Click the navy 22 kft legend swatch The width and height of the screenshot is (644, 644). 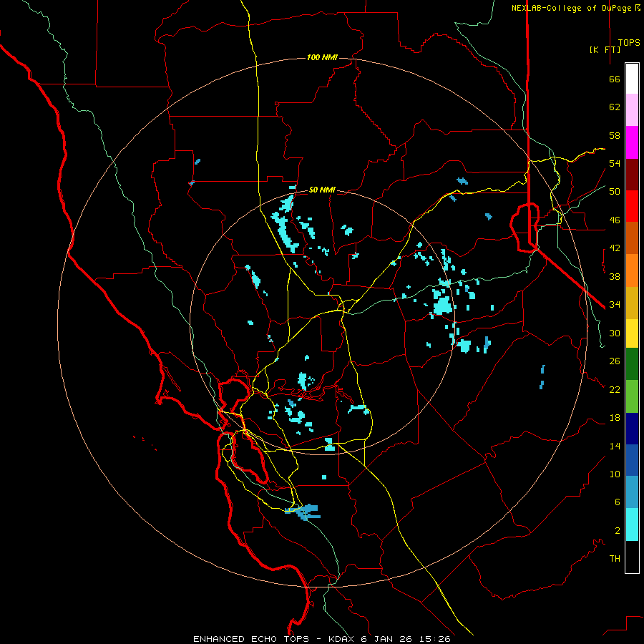click(x=632, y=429)
